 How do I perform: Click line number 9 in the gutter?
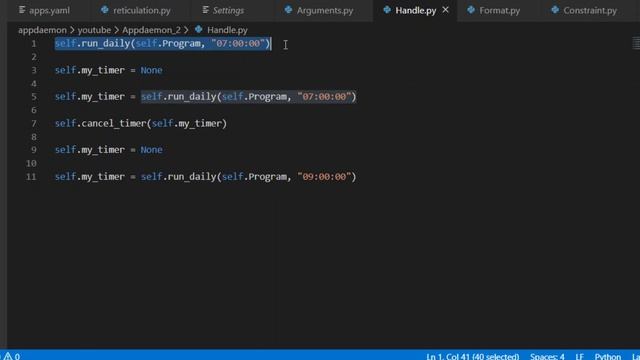[x=34, y=150]
